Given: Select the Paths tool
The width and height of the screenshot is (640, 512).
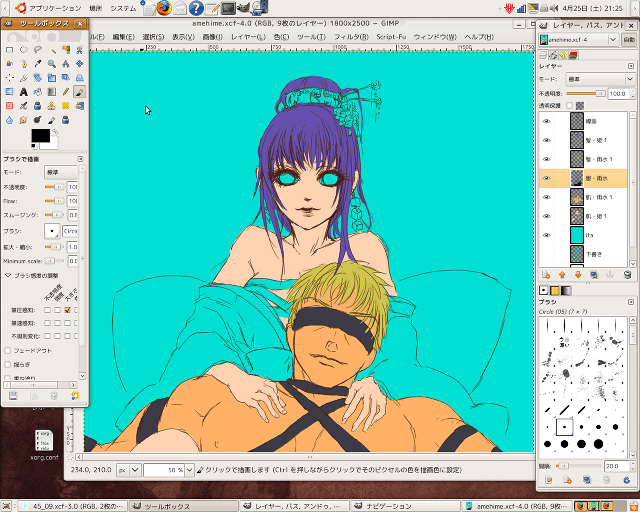Looking at the screenshot, I should 24,64.
